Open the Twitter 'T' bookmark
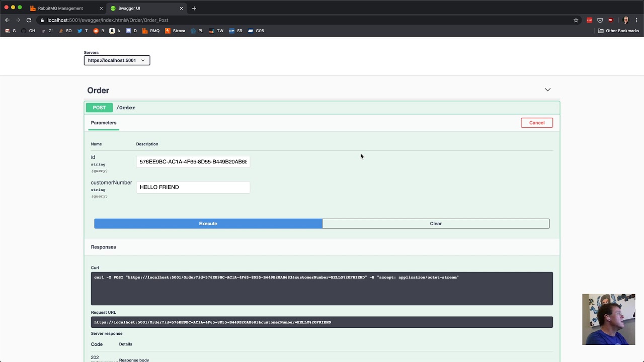644x362 pixels. pos(83,31)
